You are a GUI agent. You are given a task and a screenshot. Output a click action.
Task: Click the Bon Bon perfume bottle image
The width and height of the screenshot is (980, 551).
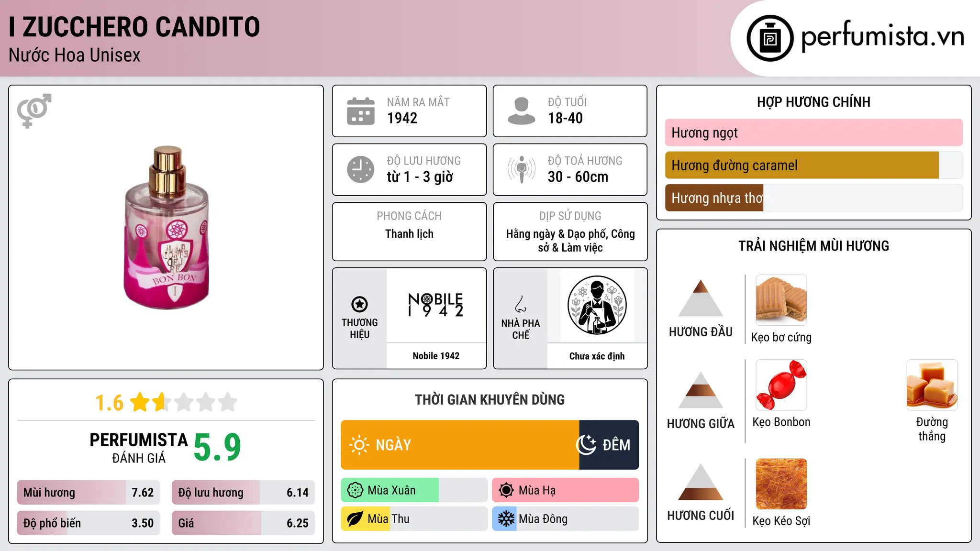pos(167,228)
